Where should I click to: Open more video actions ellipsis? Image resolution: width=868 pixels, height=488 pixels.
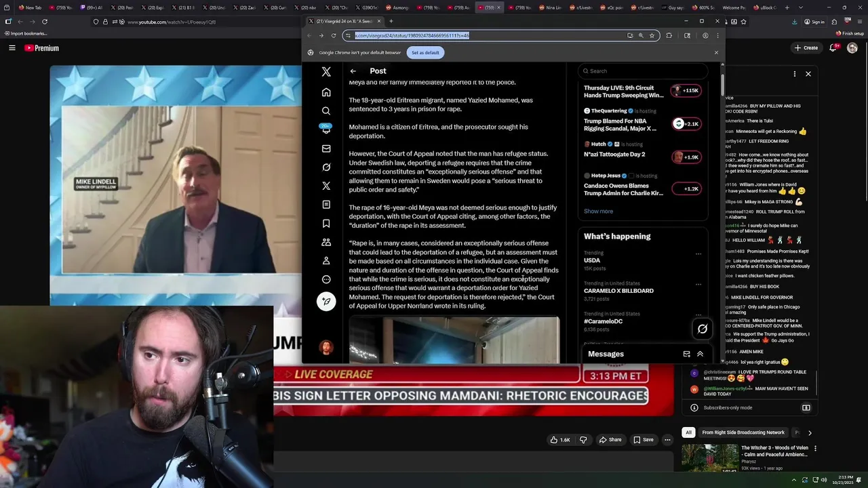coord(667,440)
